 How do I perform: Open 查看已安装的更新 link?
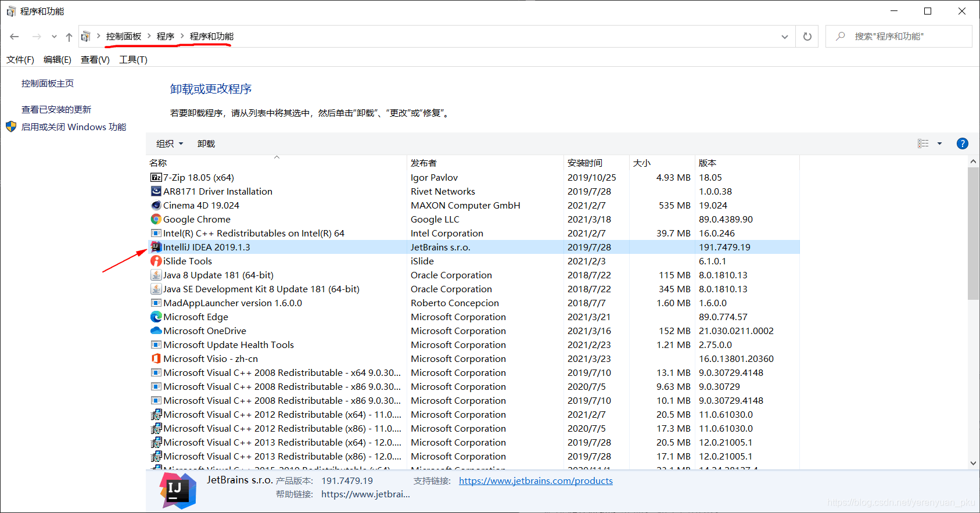point(56,110)
